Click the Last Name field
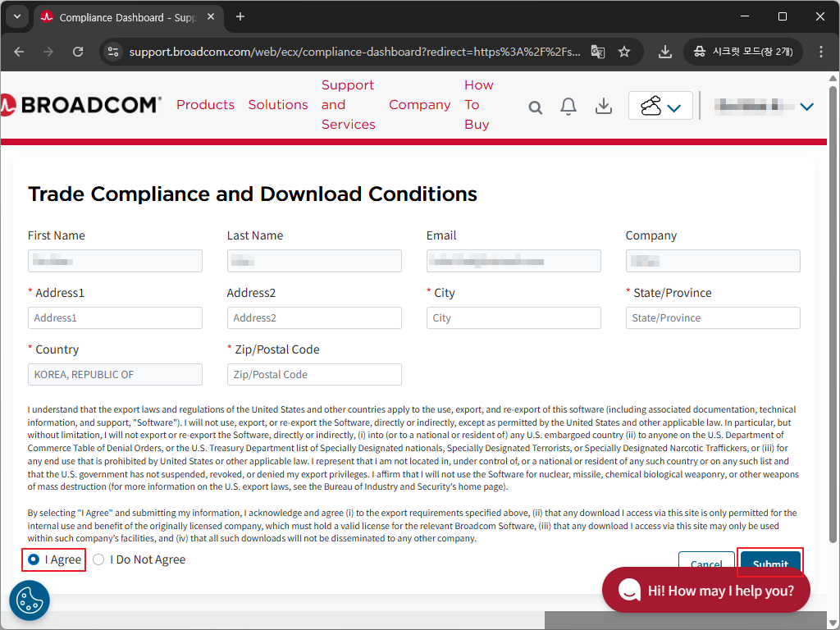The image size is (840, 630). pyautogui.click(x=314, y=261)
